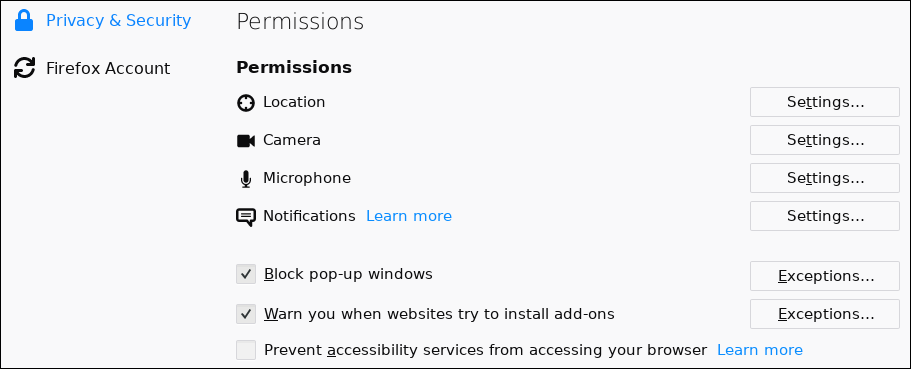This screenshot has height=369, width=911.
Task: Click the Firefox Account sync arrows icon
Action: 24,68
